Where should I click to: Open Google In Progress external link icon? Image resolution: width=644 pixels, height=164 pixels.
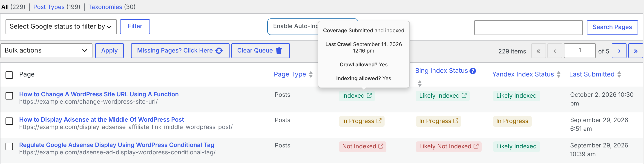click(x=379, y=121)
